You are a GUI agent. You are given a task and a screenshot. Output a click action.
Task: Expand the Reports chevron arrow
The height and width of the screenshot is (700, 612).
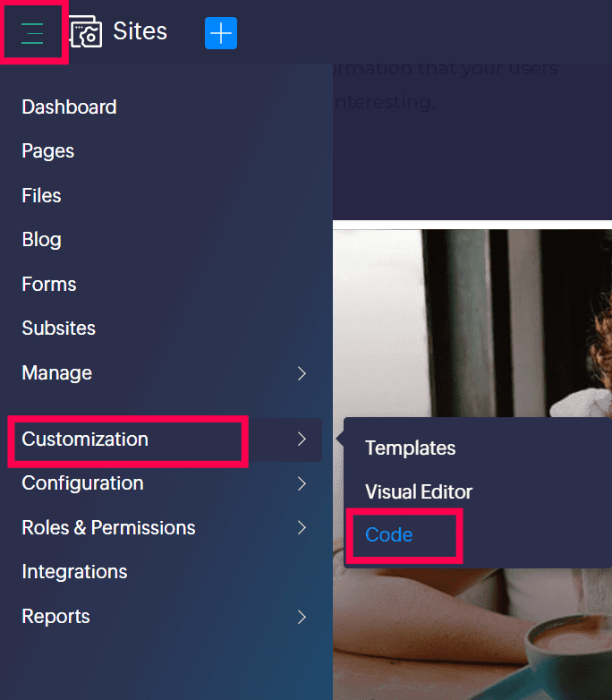pos(302,617)
